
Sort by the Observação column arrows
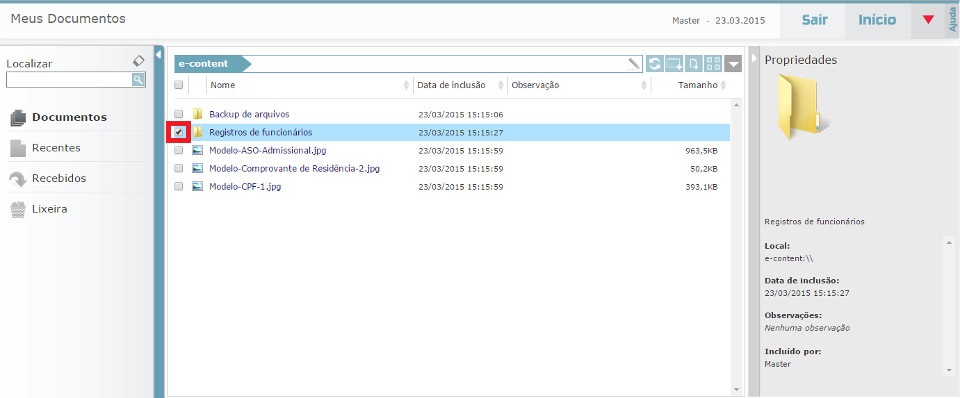(x=643, y=85)
